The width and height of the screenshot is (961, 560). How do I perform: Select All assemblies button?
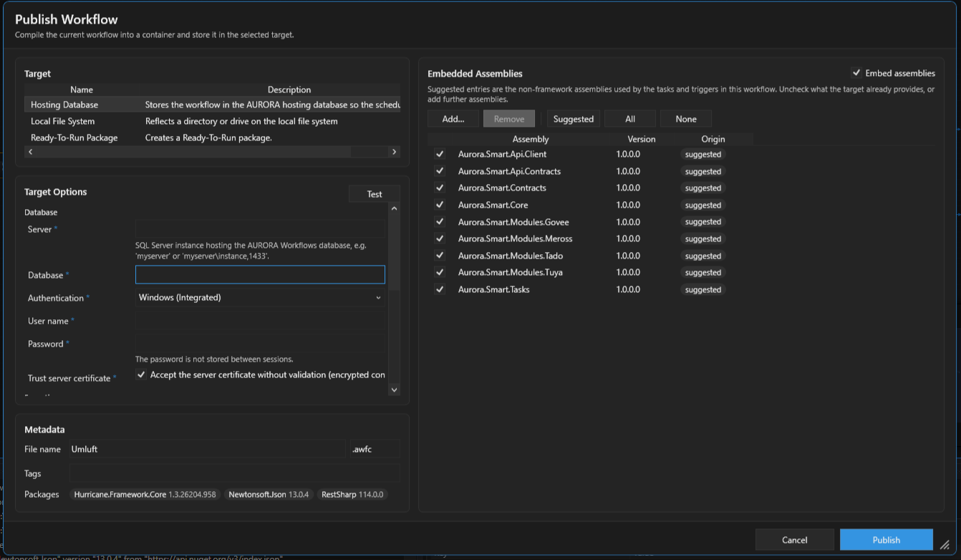coord(630,119)
